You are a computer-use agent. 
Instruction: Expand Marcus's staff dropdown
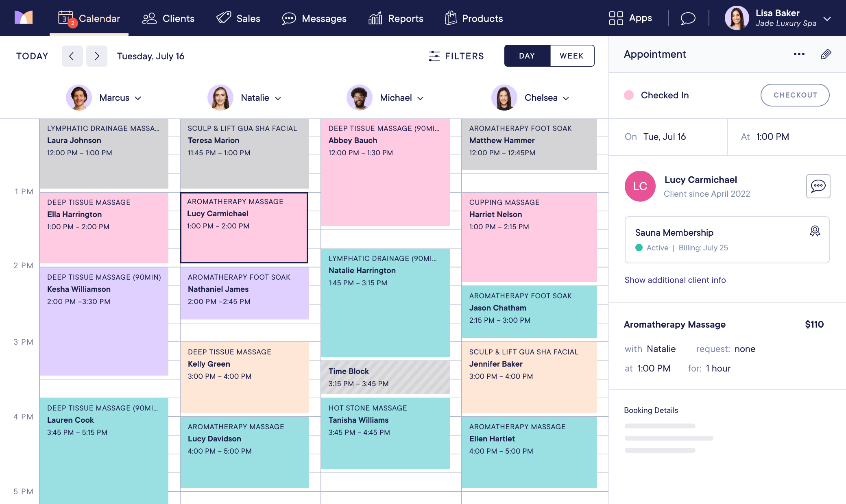click(138, 98)
